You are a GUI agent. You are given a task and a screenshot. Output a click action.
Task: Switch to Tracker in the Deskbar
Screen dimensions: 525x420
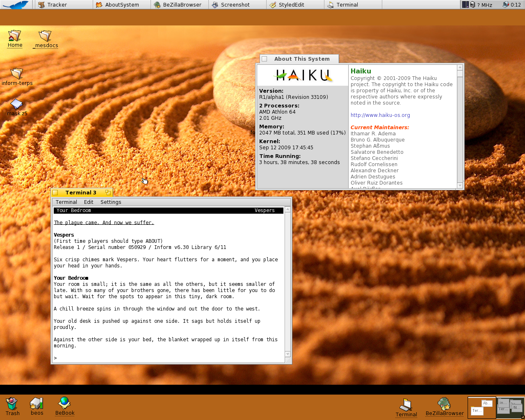[x=63, y=5]
